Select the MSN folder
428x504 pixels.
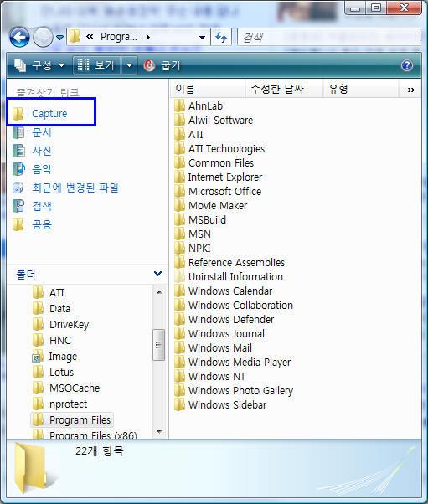pos(193,234)
